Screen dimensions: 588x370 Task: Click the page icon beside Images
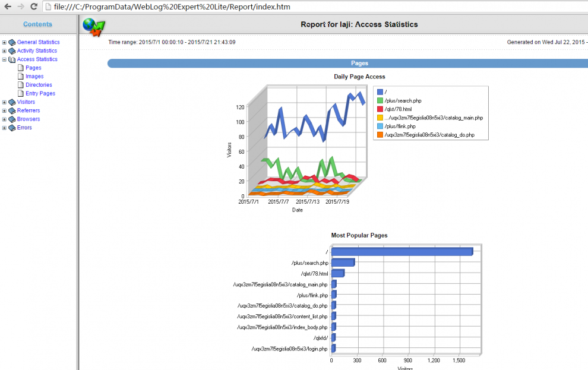pos(21,77)
